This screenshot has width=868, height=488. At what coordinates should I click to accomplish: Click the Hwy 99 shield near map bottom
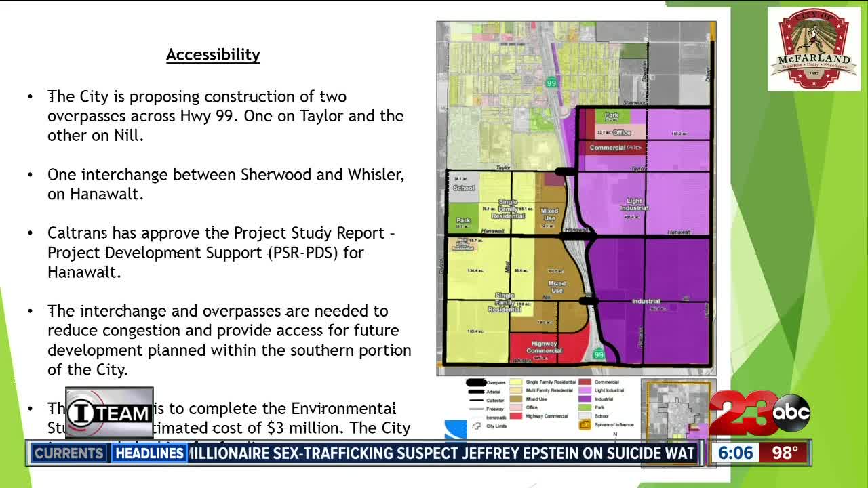(599, 354)
